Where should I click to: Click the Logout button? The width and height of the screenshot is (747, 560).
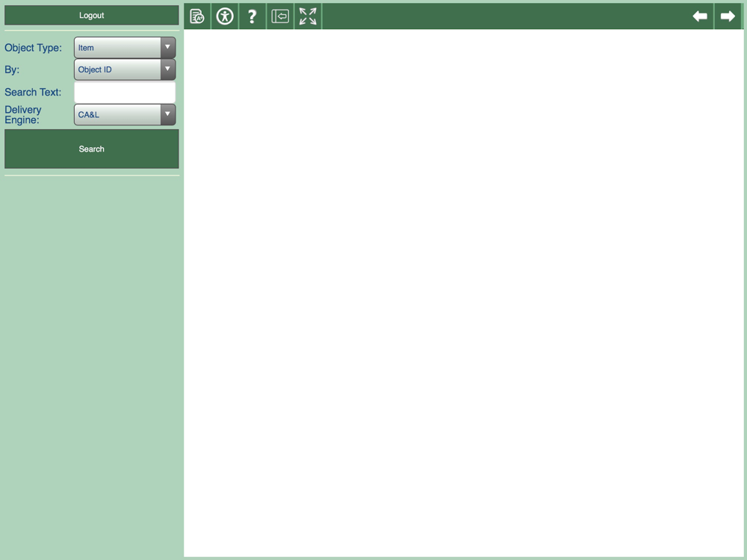(91, 15)
